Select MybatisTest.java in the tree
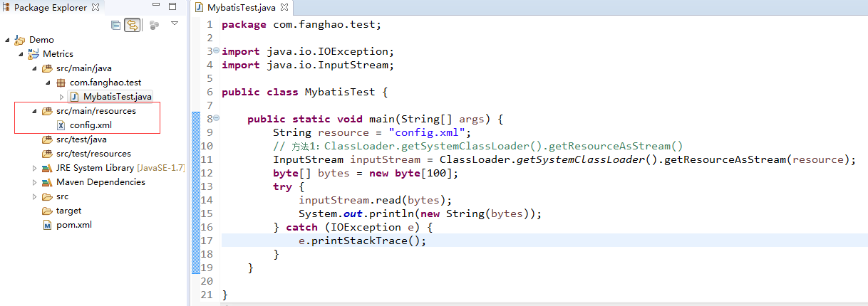This screenshot has height=306, width=868. (118, 97)
